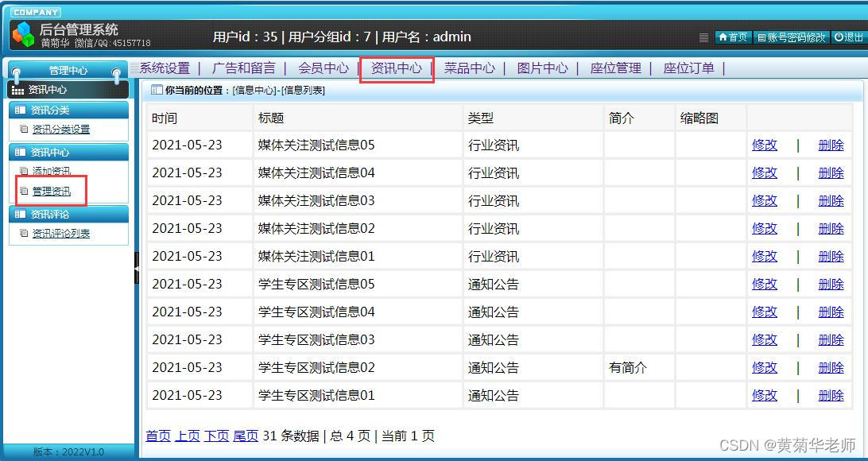Open 首页 from the top right

pyautogui.click(x=733, y=37)
